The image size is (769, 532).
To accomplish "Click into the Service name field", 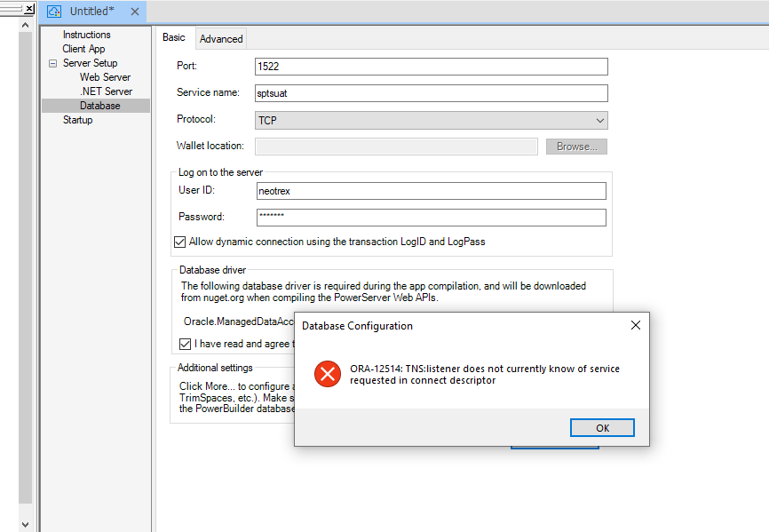I will pos(431,93).
